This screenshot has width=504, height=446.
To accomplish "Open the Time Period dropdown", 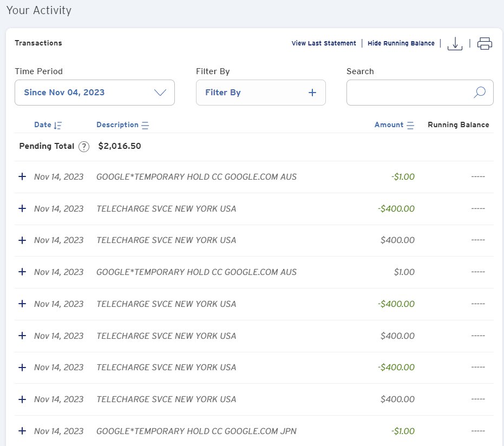I will point(95,93).
